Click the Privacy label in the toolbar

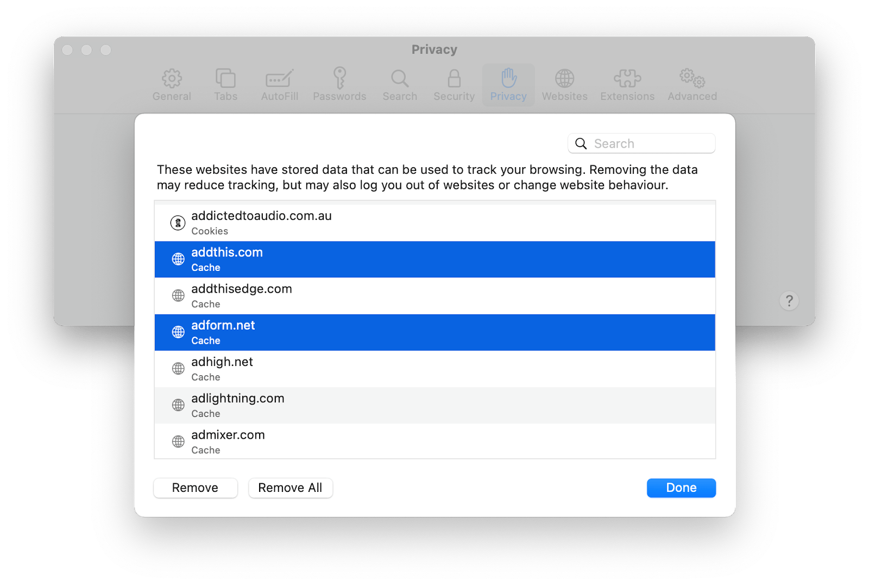[508, 96]
